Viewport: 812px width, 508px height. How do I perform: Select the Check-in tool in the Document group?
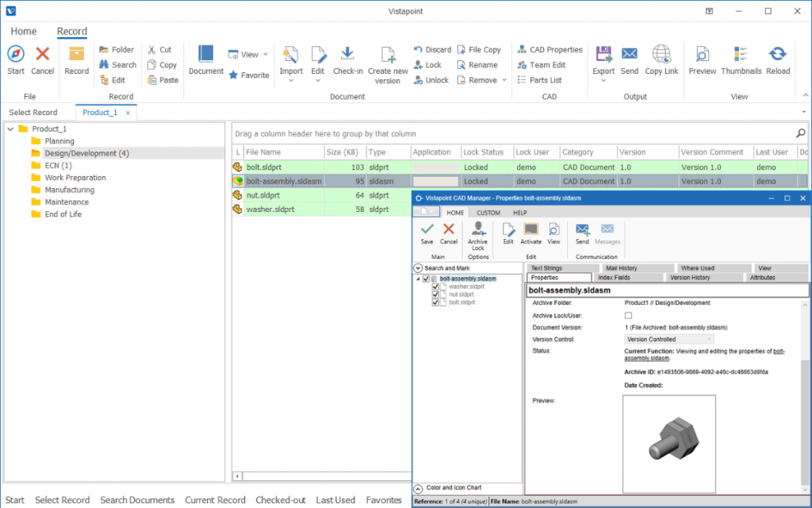pos(347,60)
